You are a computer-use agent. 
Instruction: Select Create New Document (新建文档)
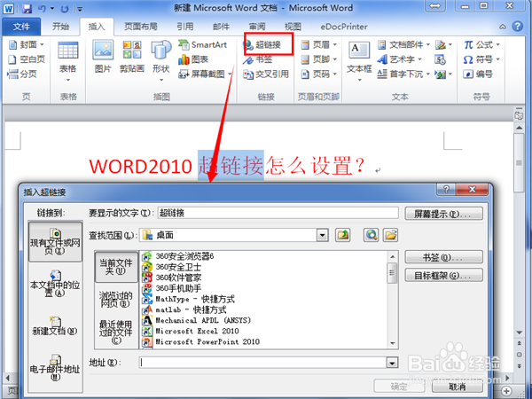pos(55,325)
